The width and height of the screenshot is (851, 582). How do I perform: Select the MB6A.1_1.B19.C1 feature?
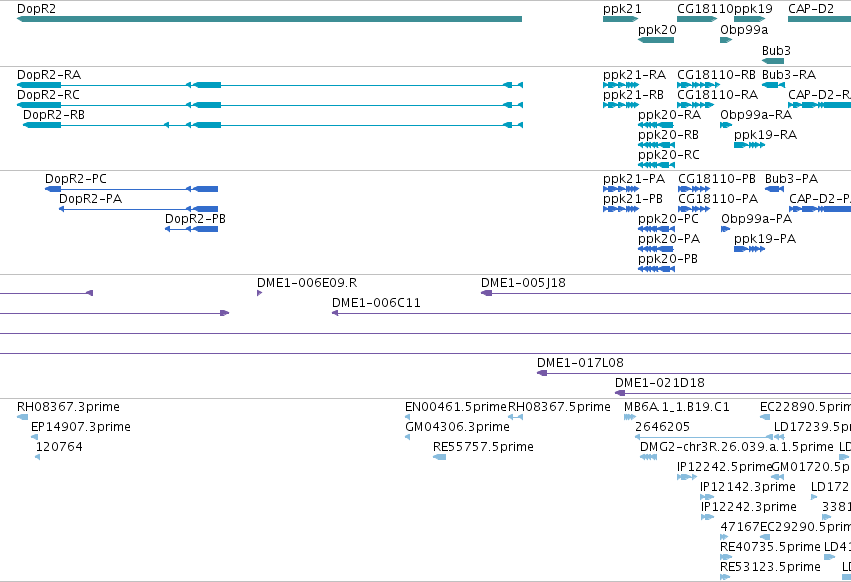click(x=630, y=417)
